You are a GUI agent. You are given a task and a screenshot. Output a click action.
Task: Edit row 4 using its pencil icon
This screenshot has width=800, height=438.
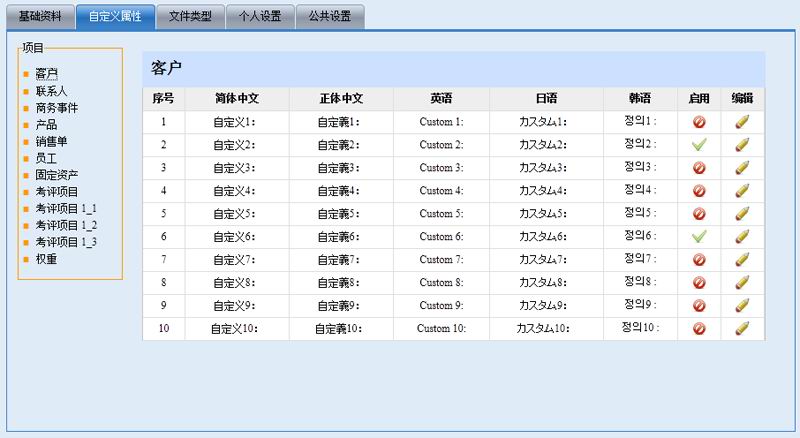[x=742, y=191]
